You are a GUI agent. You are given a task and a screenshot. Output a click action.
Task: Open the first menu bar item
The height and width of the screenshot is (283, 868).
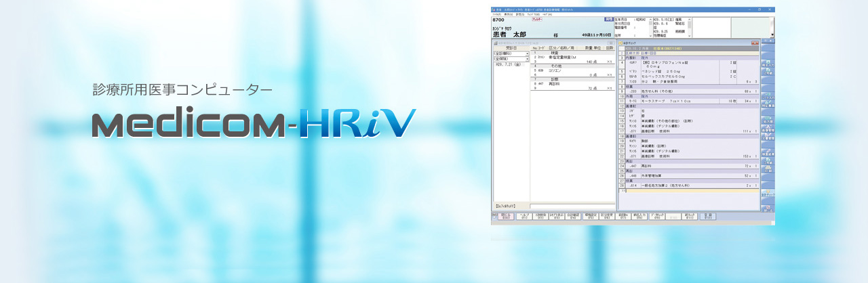coord(497,14)
